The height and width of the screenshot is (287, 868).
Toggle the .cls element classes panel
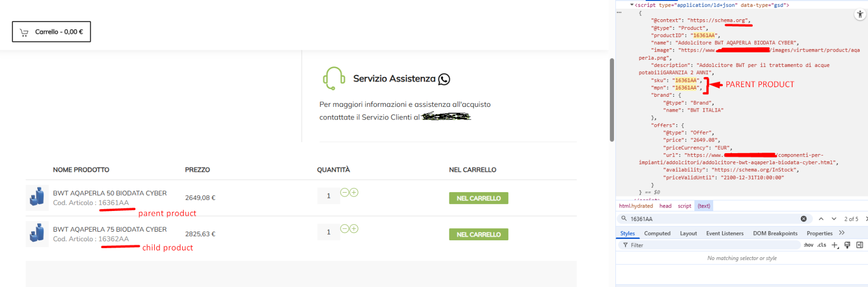822,245
